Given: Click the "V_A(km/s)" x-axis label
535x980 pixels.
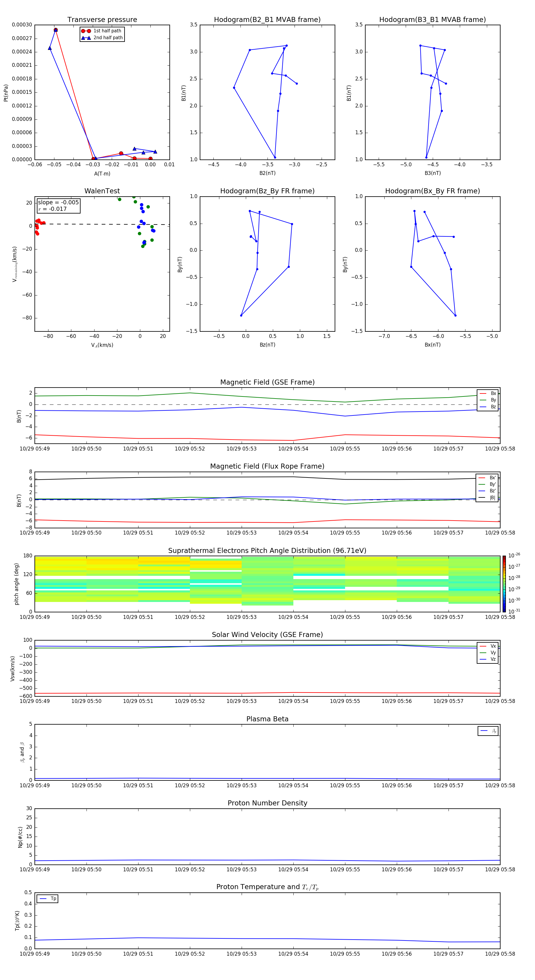Looking at the screenshot, I should point(102,345).
